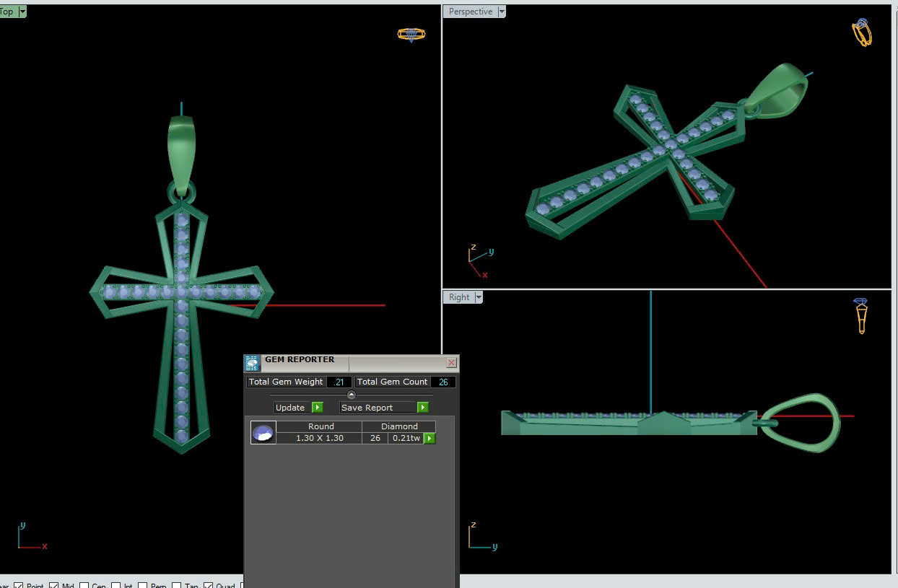The height and width of the screenshot is (588, 898).
Task: Toggle the Mid osnap checkbox
Action: [53, 585]
